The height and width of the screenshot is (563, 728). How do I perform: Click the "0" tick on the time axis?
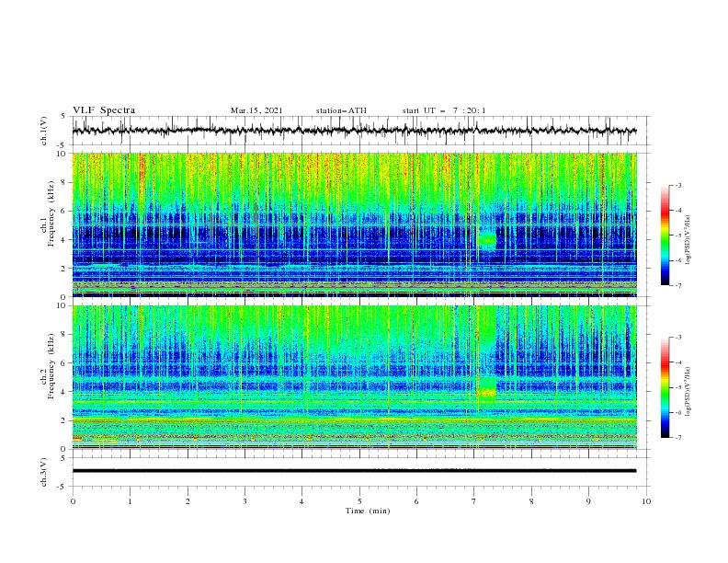point(73,501)
